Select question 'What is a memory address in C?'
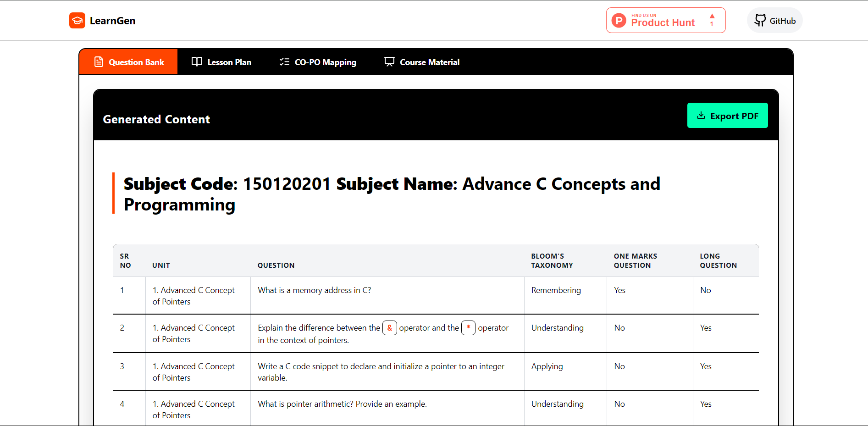The image size is (868, 426). coord(315,290)
